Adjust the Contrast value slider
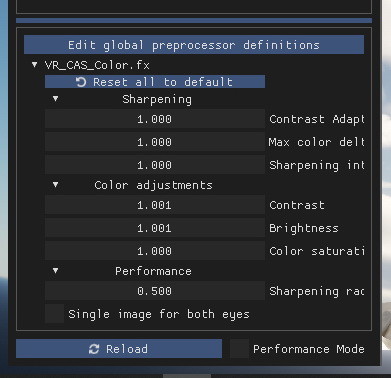Image resolution: width=391 pixels, height=378 pixels. pos(155,205)
